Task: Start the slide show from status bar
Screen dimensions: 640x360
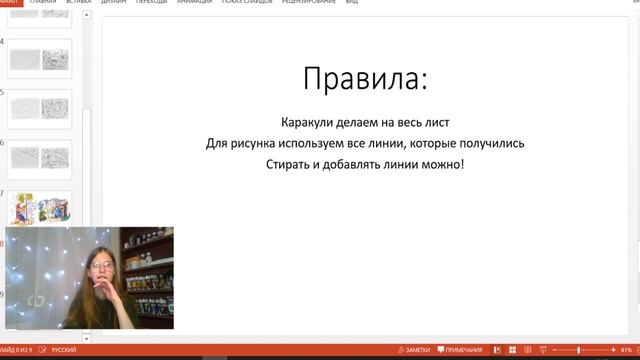Action: (x=543, y=350)
